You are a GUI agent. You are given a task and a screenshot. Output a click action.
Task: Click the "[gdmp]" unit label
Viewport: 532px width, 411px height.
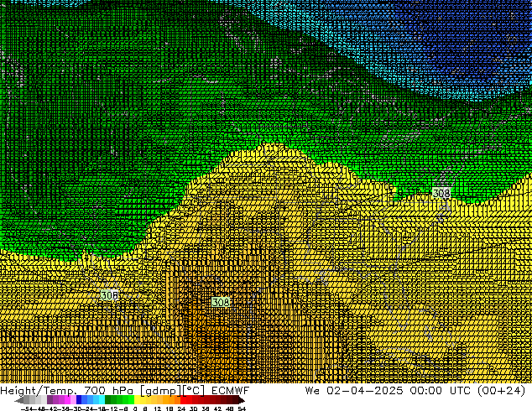pos(161,391)
